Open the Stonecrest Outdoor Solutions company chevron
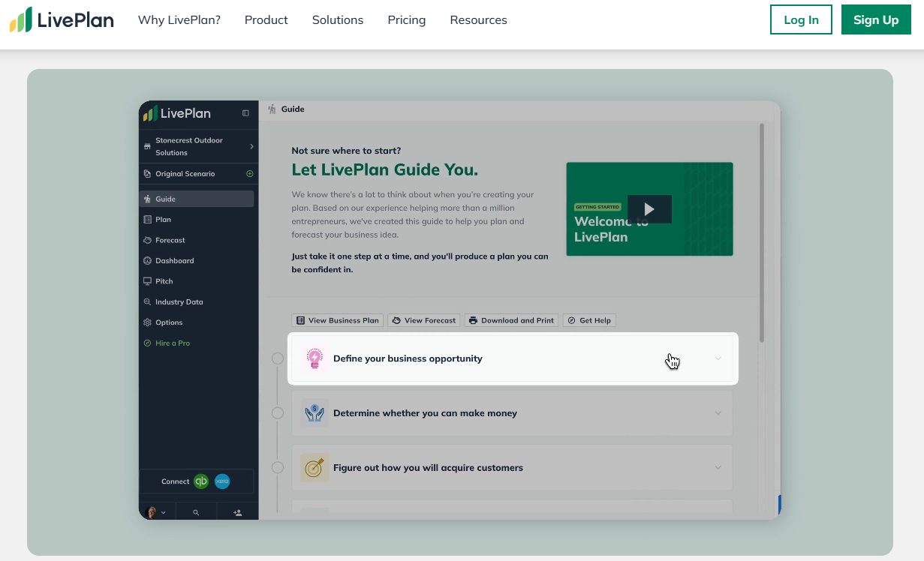 [x=251, y=146]
